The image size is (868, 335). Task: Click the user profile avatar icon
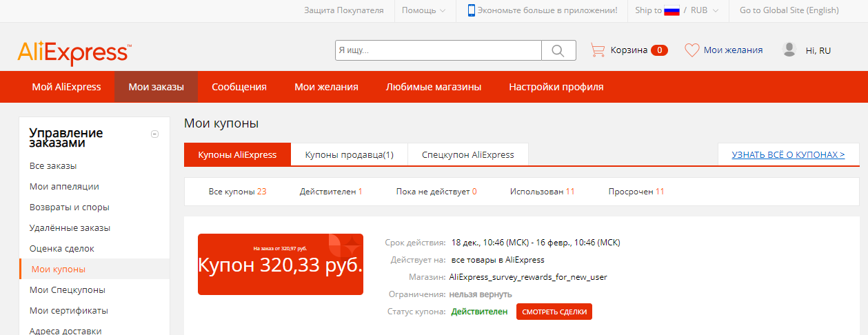pos(789,50)
